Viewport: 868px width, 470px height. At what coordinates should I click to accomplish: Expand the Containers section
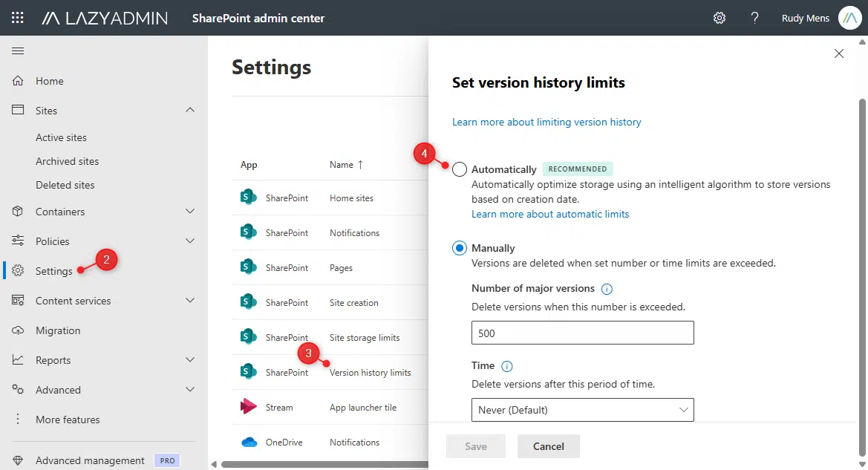click(x=190, y=212)
